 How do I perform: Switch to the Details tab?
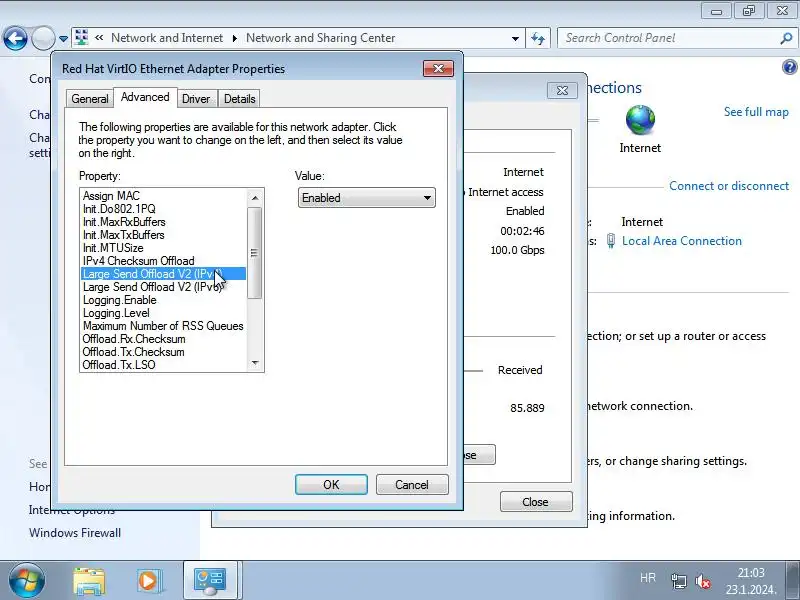239,98
